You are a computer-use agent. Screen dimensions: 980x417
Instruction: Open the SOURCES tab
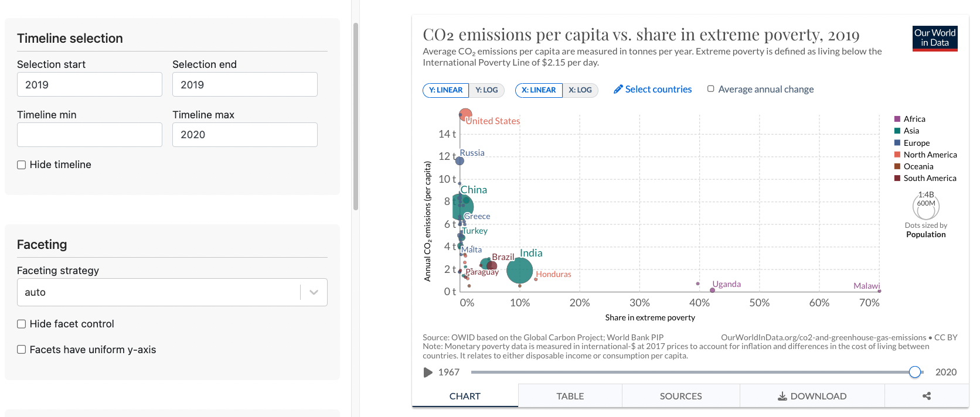click(x=680, y=396)
